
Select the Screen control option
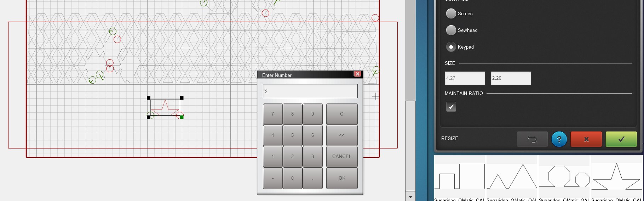pos(451,13)
